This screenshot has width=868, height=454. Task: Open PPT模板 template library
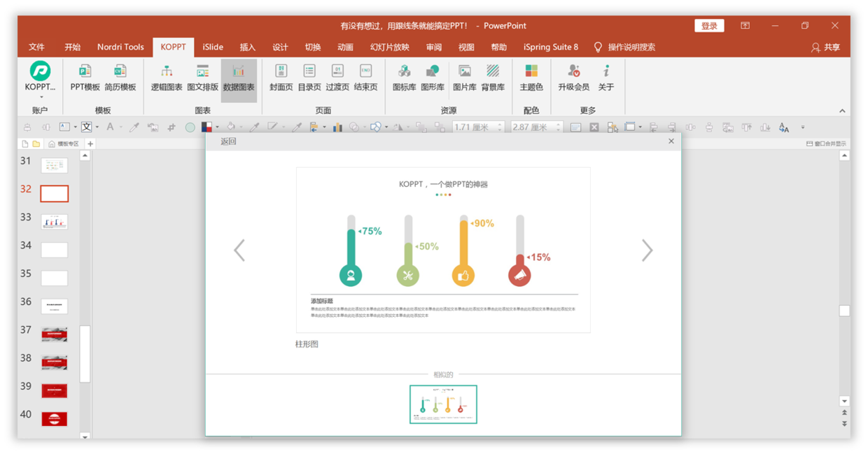click(x=85, y=78)
